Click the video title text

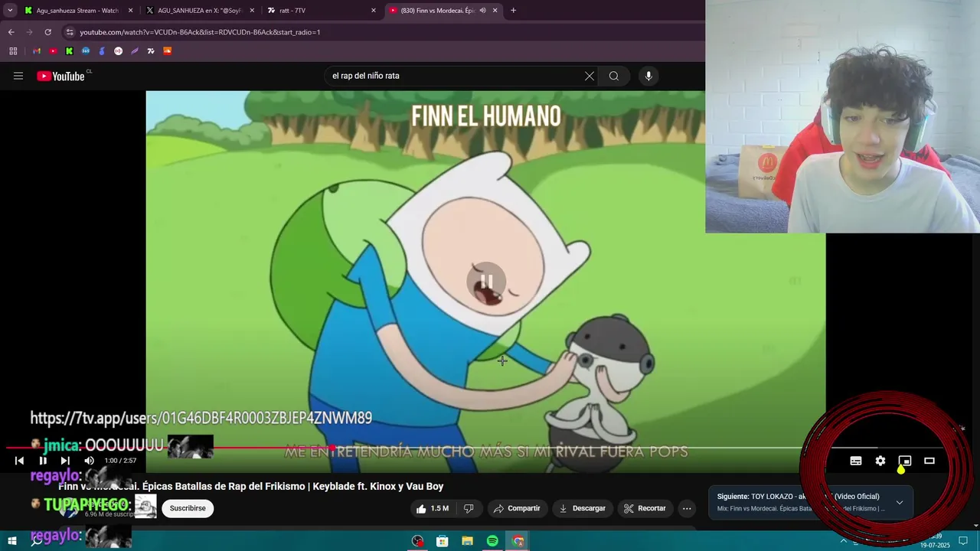[x=250, y=487]
